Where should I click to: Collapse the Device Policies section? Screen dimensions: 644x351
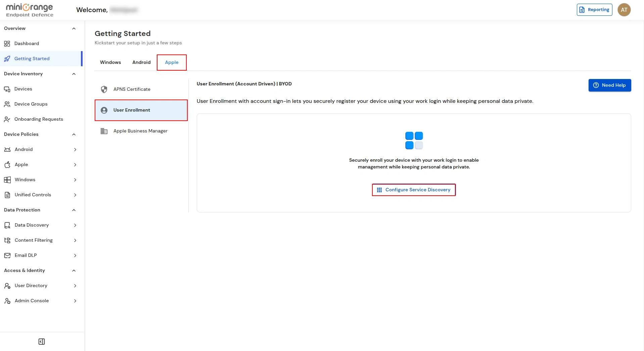click(x=74, y=134)
